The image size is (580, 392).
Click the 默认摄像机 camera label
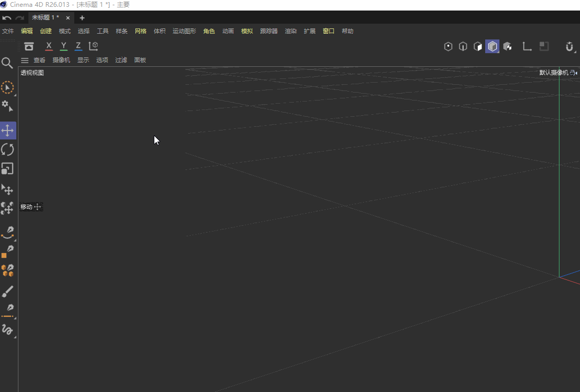point(554,73)
